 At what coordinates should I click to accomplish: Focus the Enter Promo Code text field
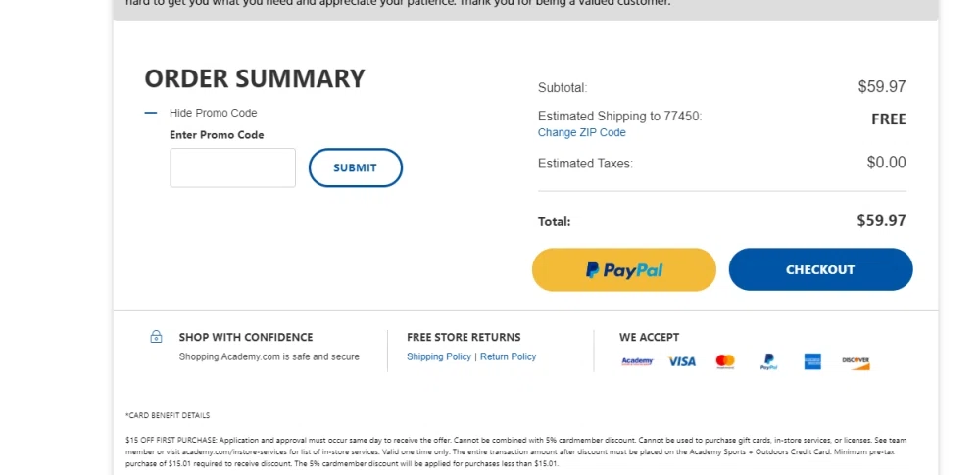(x=233, y=167)
